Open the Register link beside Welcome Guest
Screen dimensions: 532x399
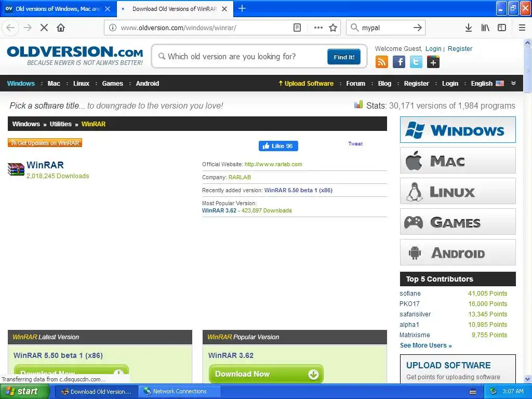coord(460,48)
